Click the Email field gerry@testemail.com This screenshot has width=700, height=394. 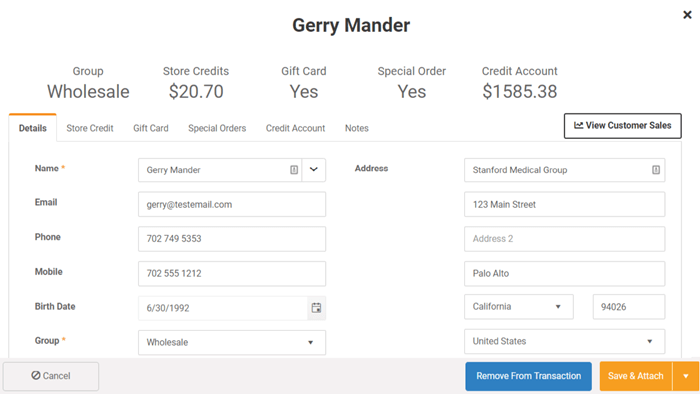(x=232, y=204)
